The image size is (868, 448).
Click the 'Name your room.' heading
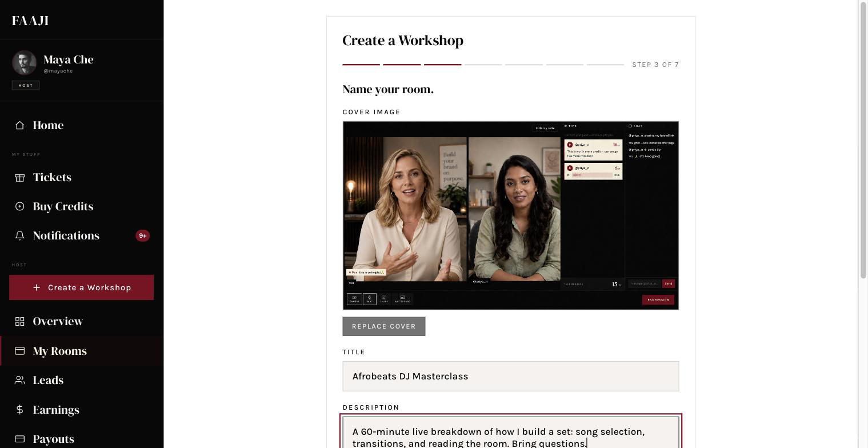click(x=388, y=89)
